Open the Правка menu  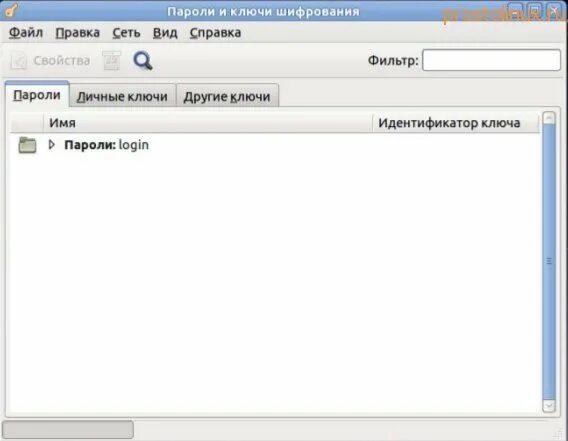[x=78, y=33]
